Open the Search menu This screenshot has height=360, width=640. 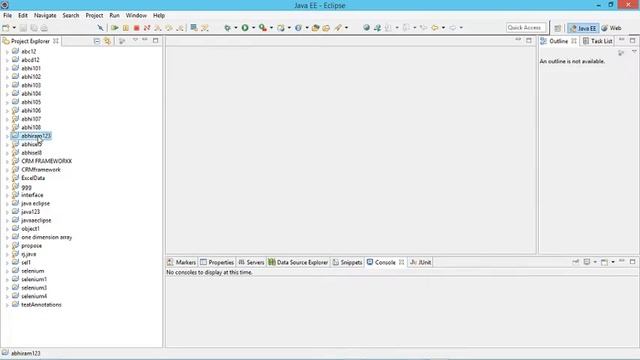71,15
